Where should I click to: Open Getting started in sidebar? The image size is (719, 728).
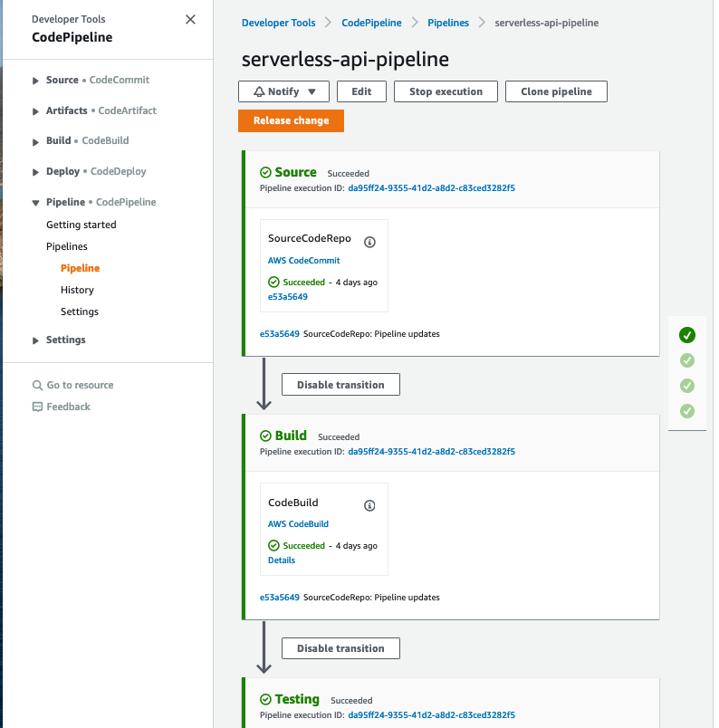[81, 225]
